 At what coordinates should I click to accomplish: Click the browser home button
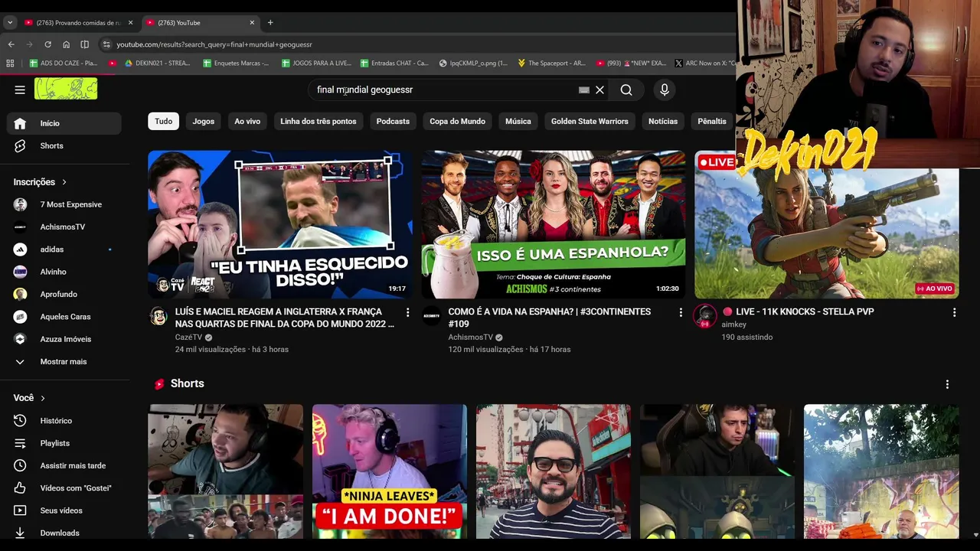(66, 44)
